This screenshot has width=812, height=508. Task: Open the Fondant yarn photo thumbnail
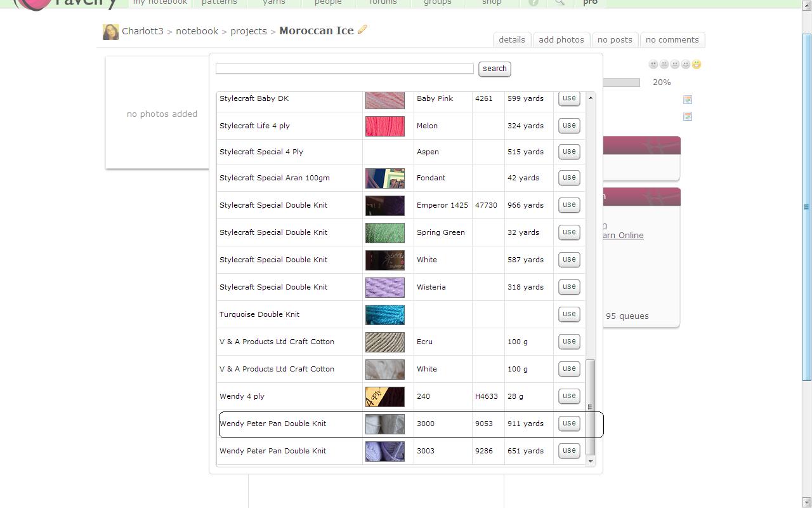click(385, 178)
